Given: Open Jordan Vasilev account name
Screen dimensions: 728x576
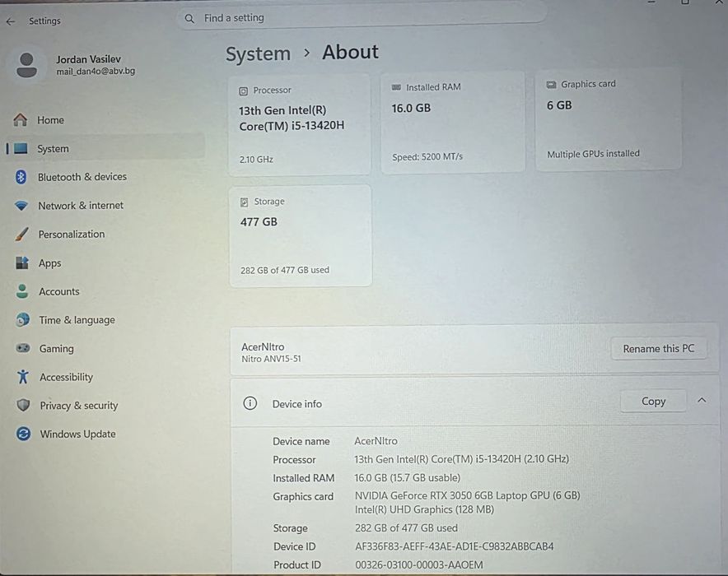Looking at the screenshot, I should pyautogui.click(x=88, y=59).
